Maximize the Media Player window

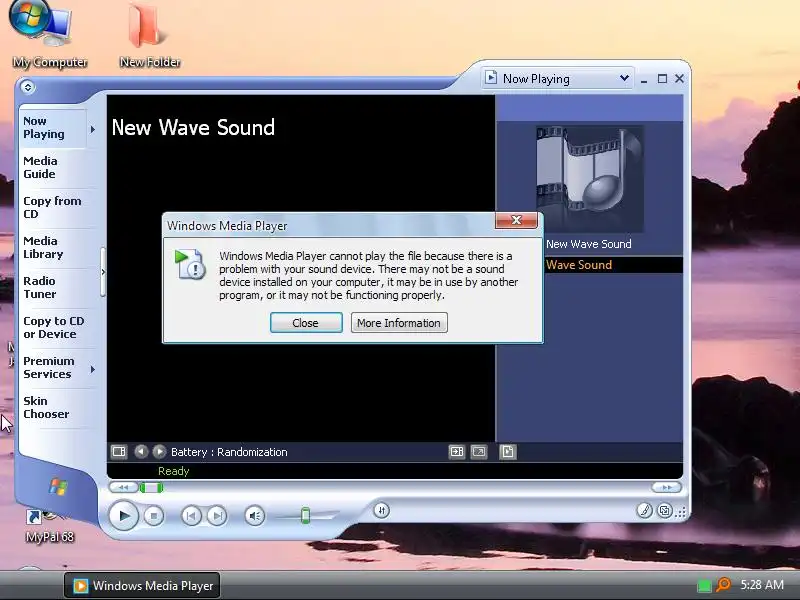(662, 79)
